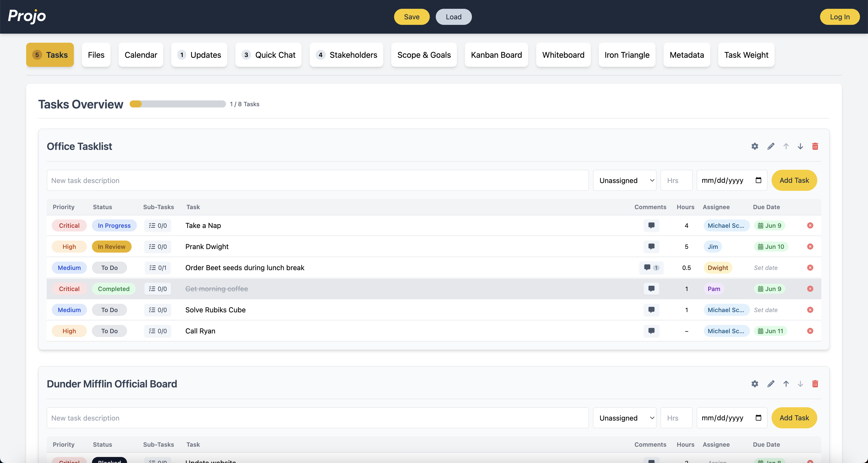
Task: Open Unassigned assignee dropdown in Office Tasklist
Action: [x=624, y=180]
